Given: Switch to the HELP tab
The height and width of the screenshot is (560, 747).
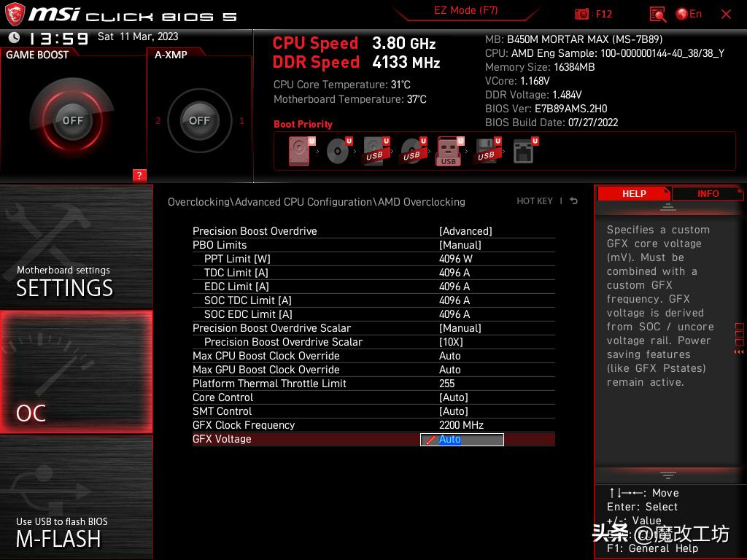Looking at the screenshot, I should coord(633,193).
